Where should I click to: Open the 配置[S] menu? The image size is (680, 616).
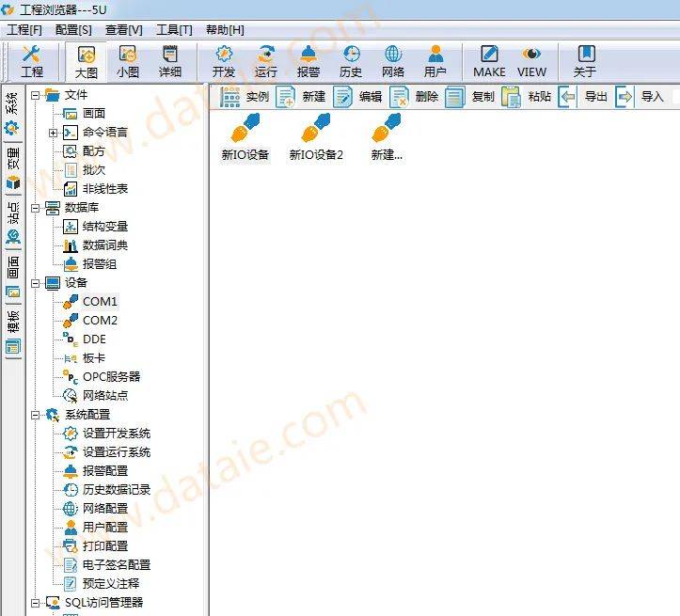tap(73, 30)
